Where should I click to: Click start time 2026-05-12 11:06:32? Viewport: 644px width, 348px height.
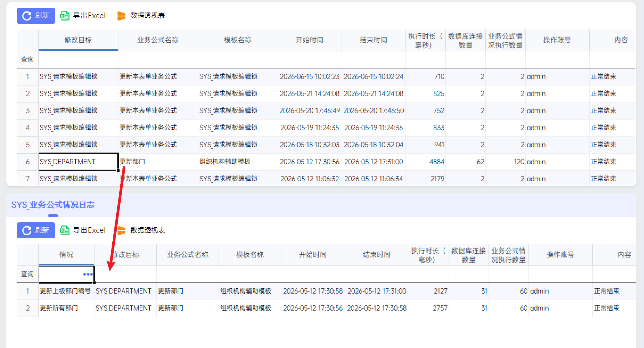pos(310,178)
